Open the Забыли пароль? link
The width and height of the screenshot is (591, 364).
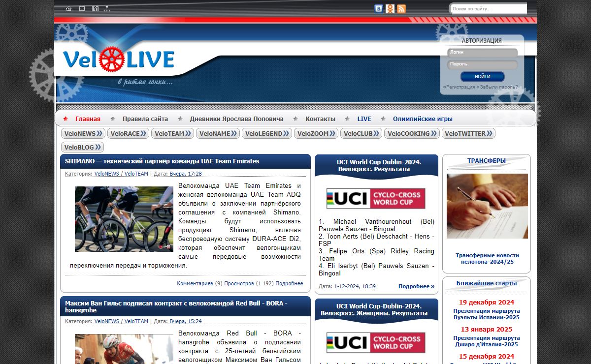(498, 87)
